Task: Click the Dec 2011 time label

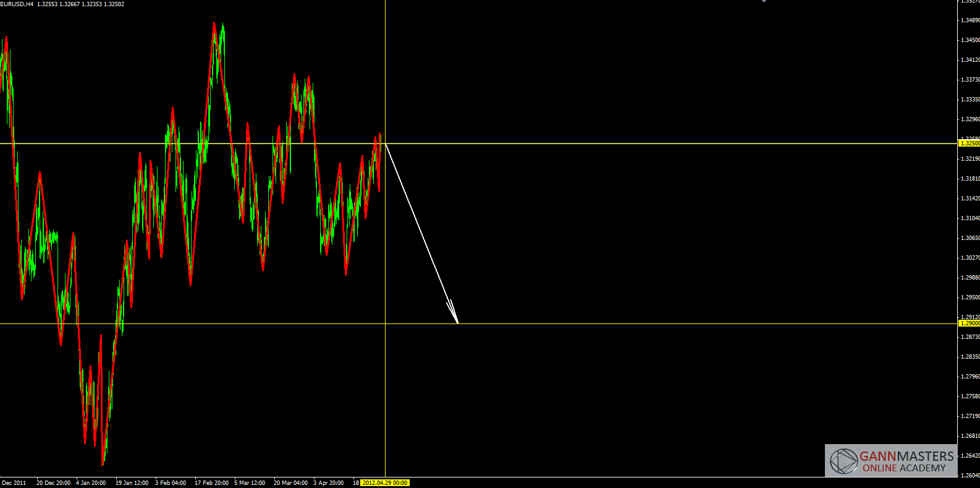Action: point(14,483)
